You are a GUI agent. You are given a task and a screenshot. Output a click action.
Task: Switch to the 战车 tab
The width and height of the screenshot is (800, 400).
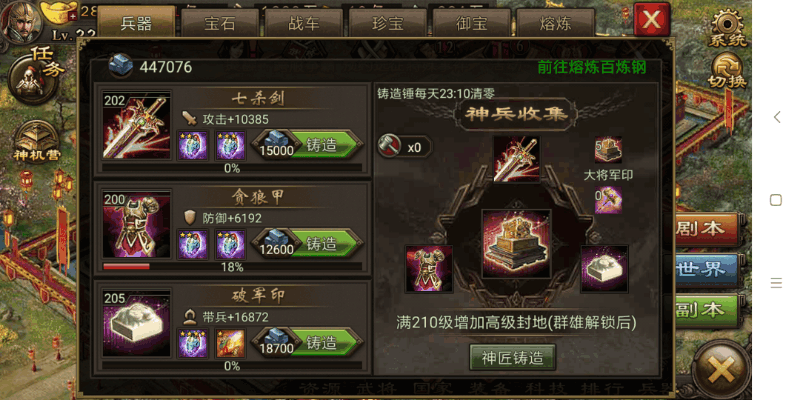(304, 23)
